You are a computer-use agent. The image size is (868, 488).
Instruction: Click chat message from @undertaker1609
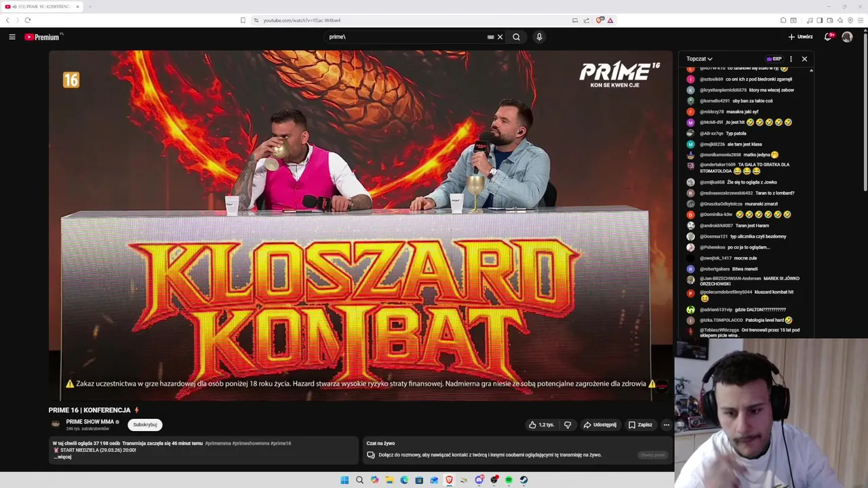(746, 167)
